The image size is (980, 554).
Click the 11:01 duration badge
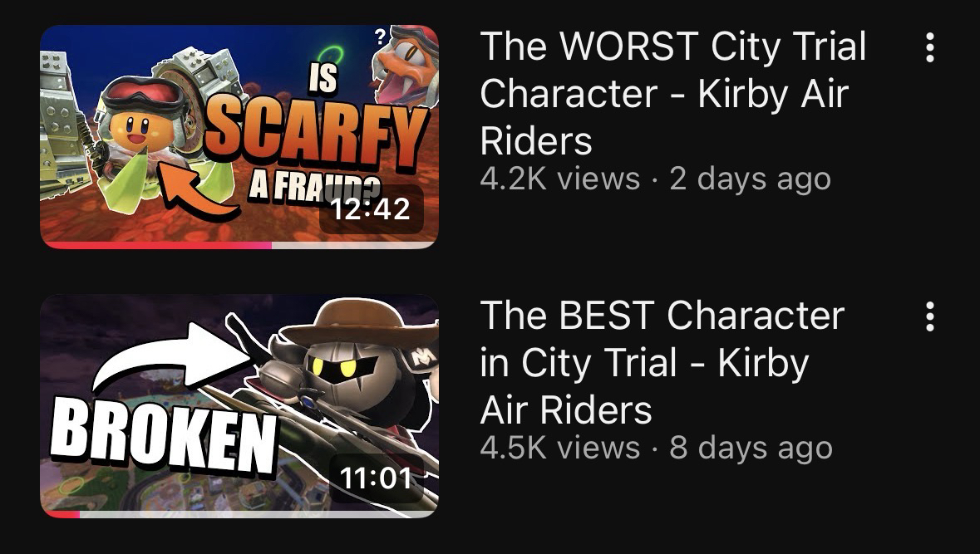(x=377, y=478)
